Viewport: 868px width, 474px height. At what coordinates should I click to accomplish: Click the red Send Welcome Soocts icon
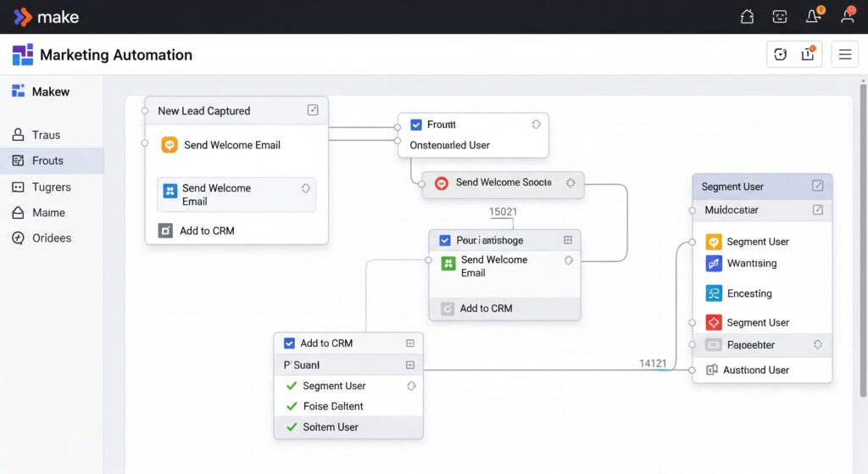pyautogui.click(x=441, y=183)
